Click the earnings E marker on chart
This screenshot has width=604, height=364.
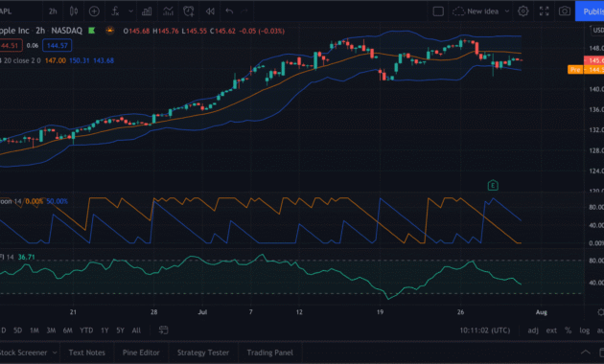point(493,186)
